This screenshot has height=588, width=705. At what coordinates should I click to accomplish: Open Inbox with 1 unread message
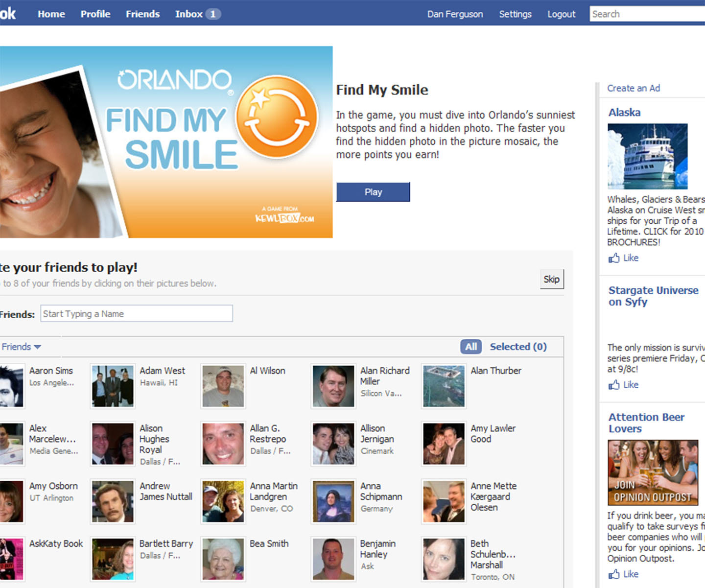pyautogui.click(x=198, y=14)
